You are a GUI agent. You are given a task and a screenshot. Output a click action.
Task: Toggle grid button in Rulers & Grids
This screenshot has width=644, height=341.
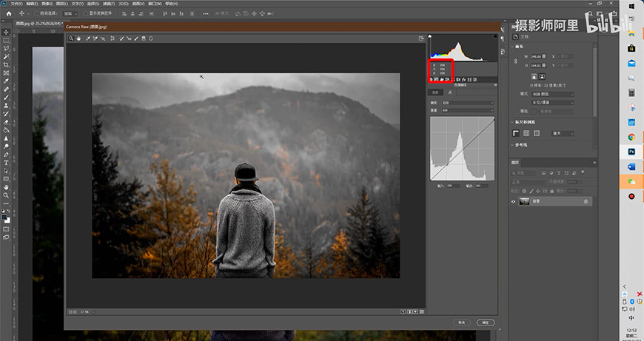(x=526, y=133)
